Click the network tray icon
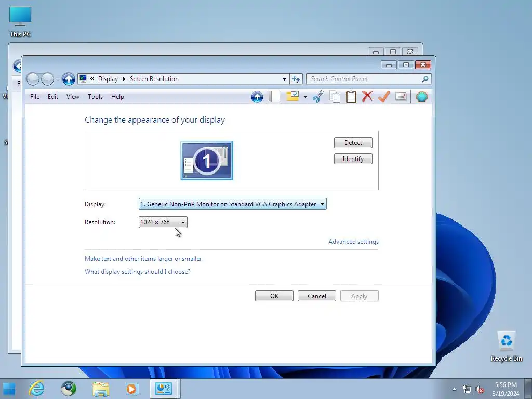 (467, 389)
